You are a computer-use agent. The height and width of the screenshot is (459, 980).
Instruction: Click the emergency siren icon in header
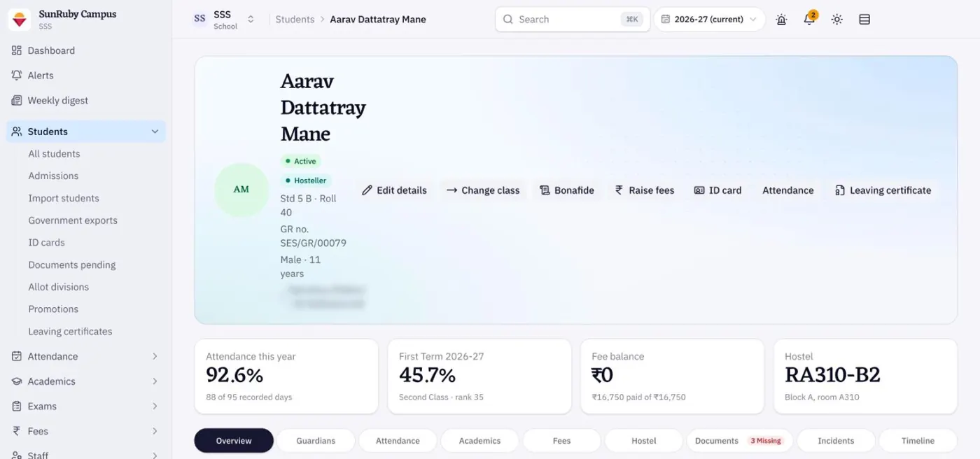point(781,20)
